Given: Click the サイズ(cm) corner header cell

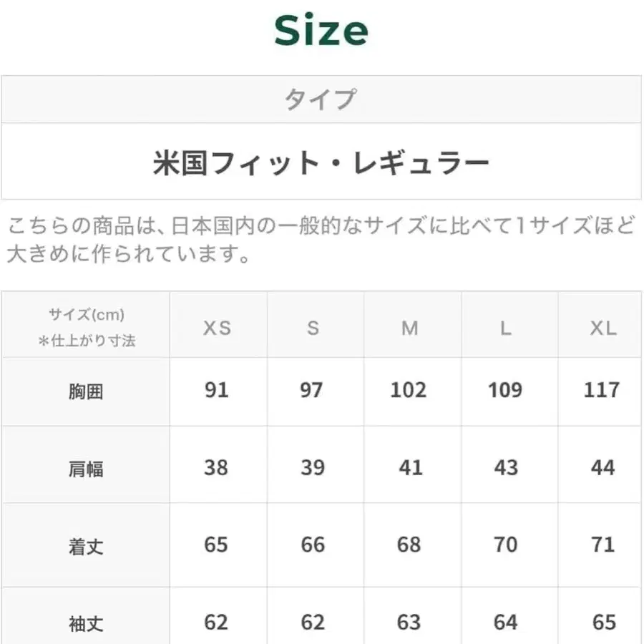Looking at the screenshot, I should (x=87, y=326).
